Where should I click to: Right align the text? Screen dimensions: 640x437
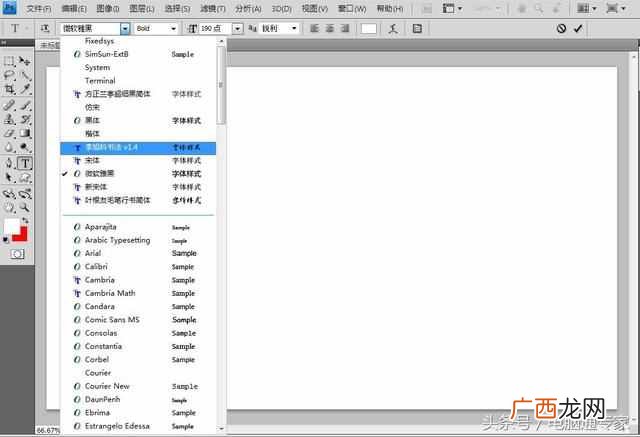coord(345,28)
